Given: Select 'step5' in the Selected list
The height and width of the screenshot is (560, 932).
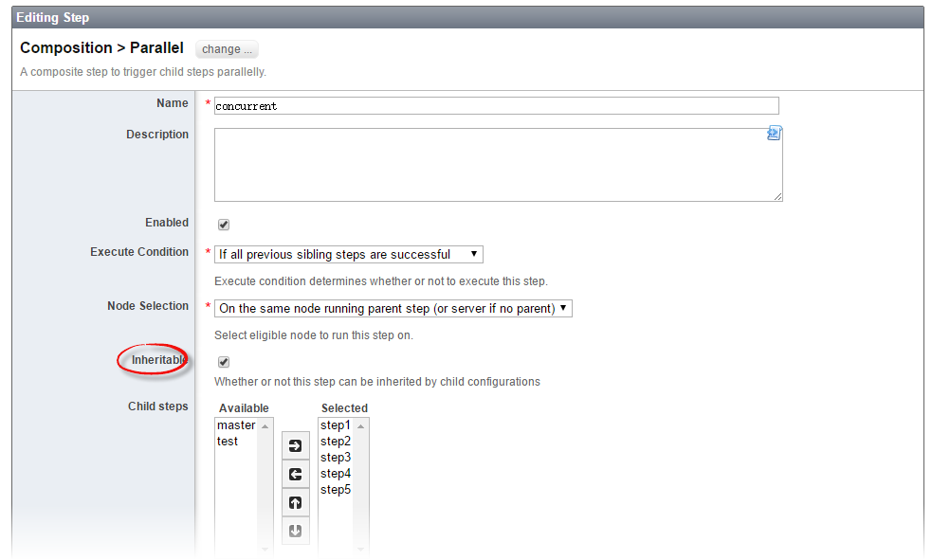Looking at the screenshot, I should click(x=336, y=489).
